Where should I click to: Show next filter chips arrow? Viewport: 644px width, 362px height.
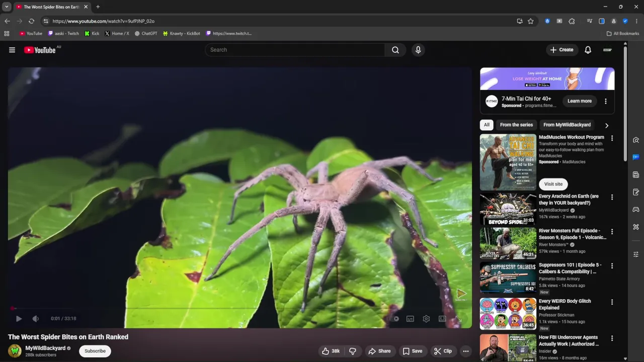point(607,125)
